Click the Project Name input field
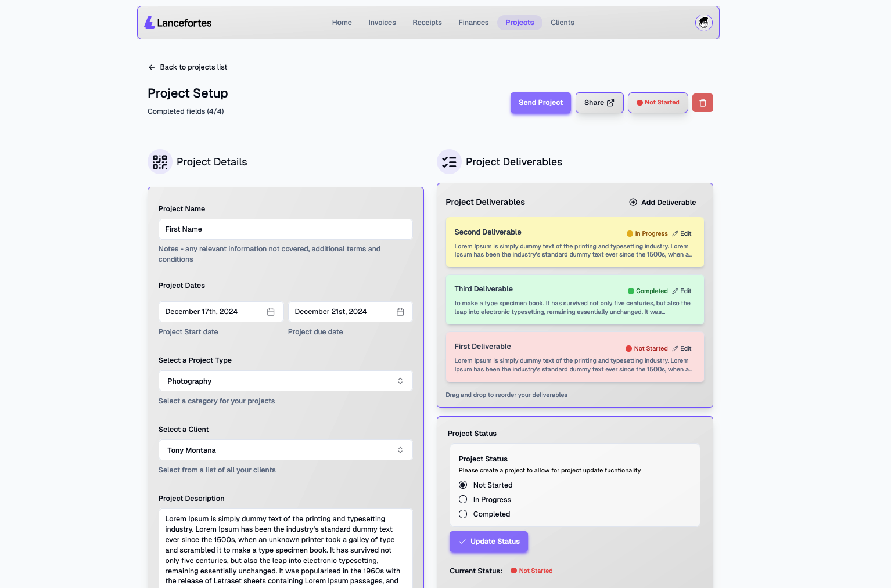Image resolution: width=891 pixels, height=588 pixels. [x=285, y=229]
